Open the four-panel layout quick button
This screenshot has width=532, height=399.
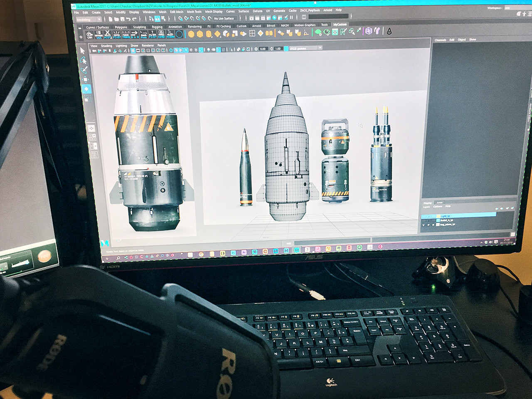point(92,136)
